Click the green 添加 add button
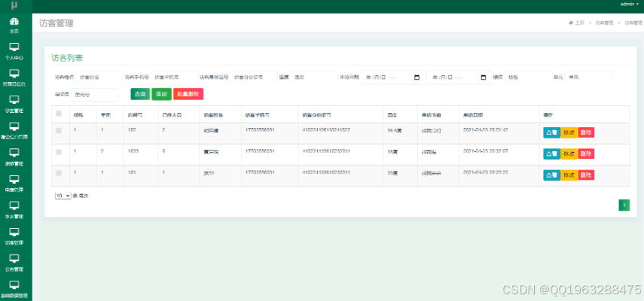This screenshot has width=644, height=301. 161,94
